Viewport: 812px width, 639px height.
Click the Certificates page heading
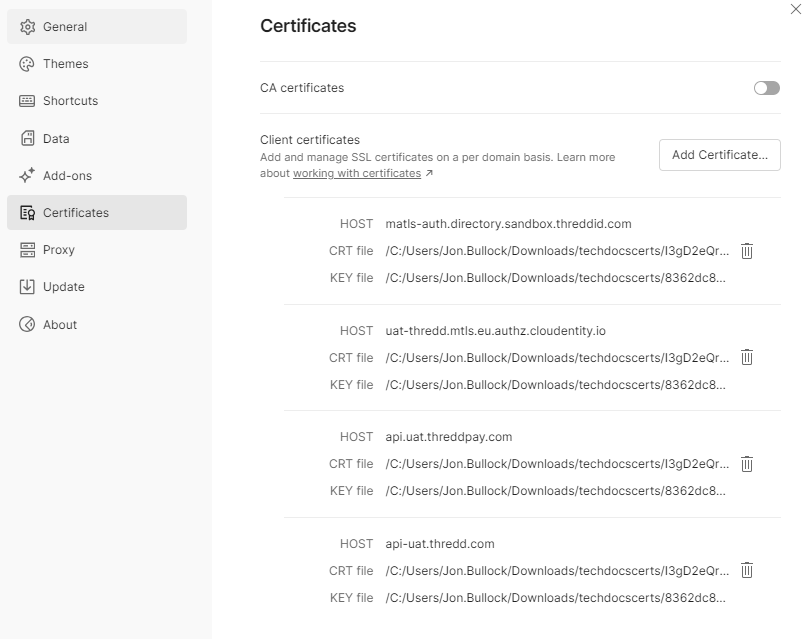(308, 26)
